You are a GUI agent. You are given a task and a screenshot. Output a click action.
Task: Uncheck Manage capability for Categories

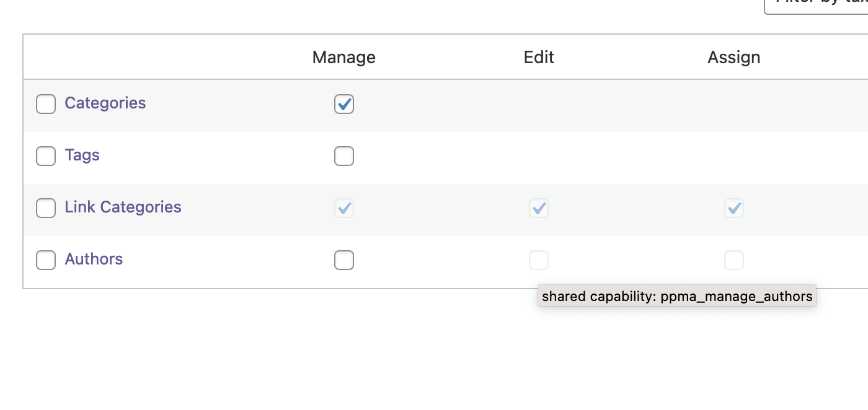pyautogui.click(x=344, y=104)
